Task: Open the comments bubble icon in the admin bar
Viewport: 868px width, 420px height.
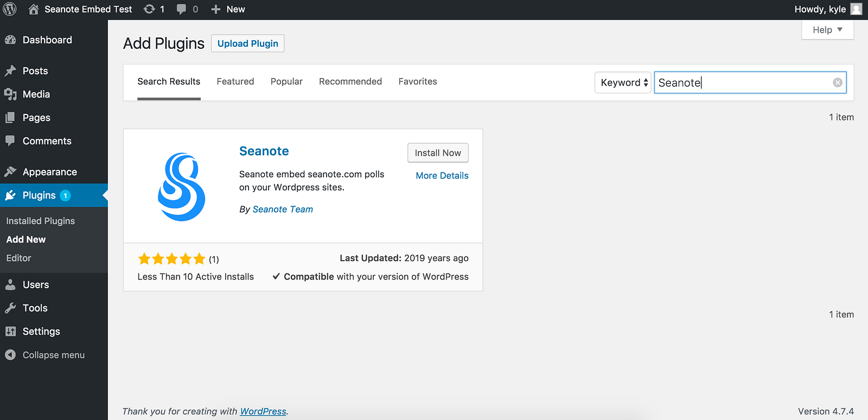Action: [182, 9]
